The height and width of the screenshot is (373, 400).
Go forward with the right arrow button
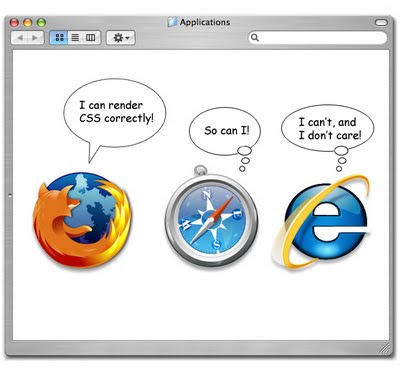(35, 38)
